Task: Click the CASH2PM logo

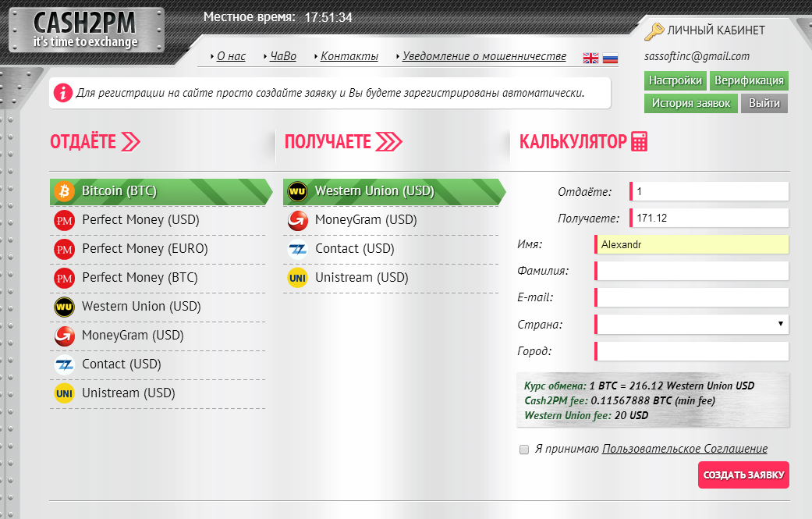Action: tap(87, 30)
